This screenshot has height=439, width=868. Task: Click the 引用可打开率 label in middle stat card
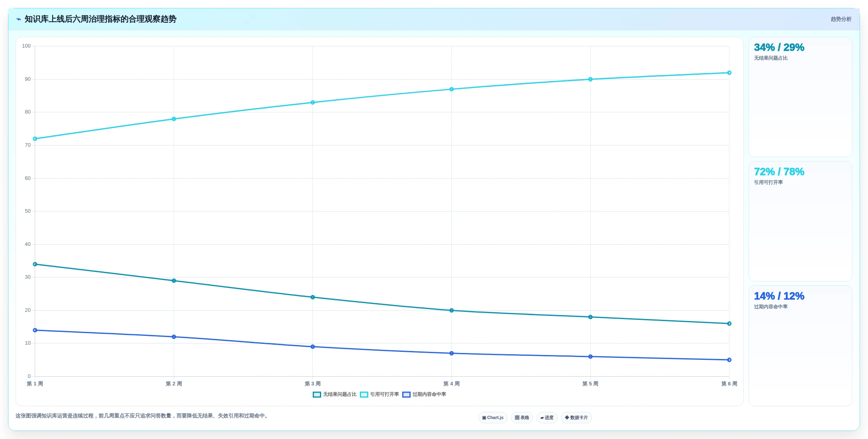coord(768,183)
